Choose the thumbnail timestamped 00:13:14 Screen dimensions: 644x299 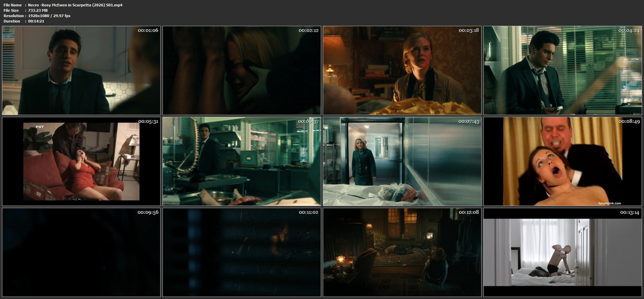563,252
